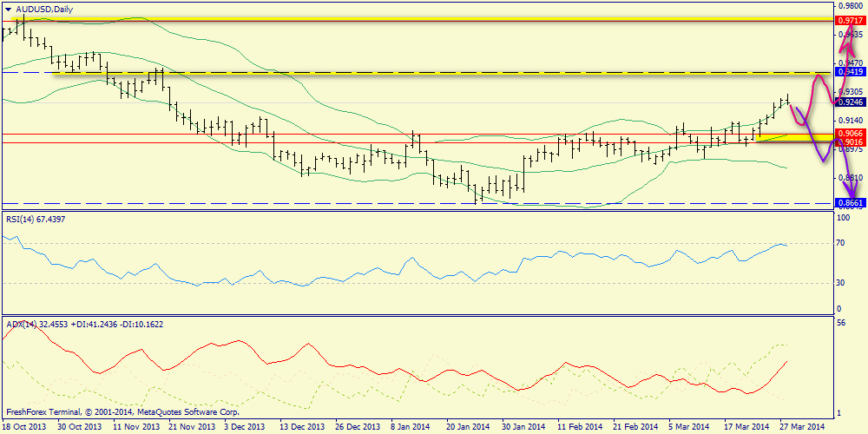
Task: Select the blue 0.9419 price label
Action: pos(850,72)
